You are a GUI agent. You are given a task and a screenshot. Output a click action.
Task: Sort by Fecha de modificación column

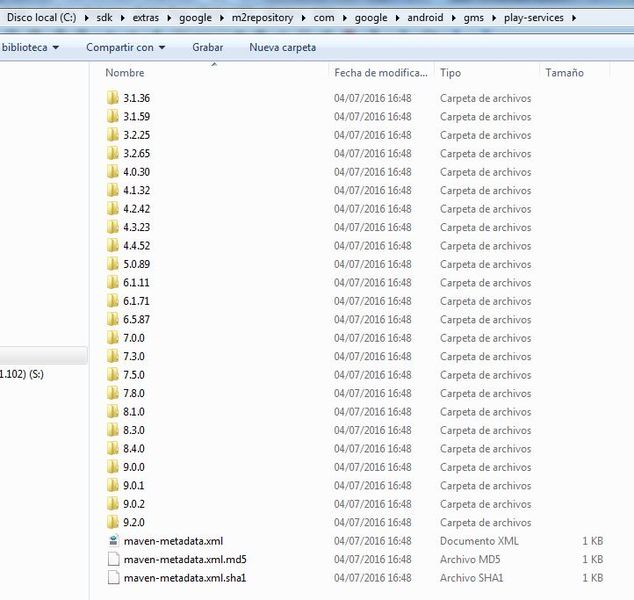380,73
